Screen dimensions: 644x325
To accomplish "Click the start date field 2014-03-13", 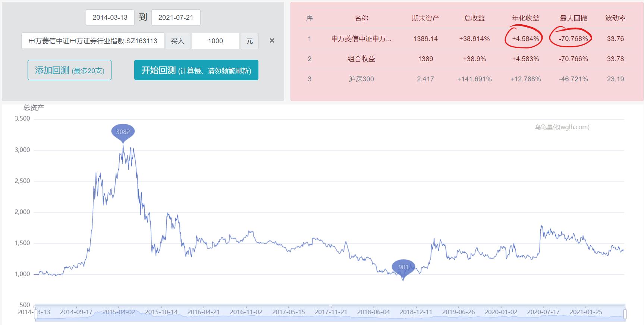I will (x=110, y=18).
